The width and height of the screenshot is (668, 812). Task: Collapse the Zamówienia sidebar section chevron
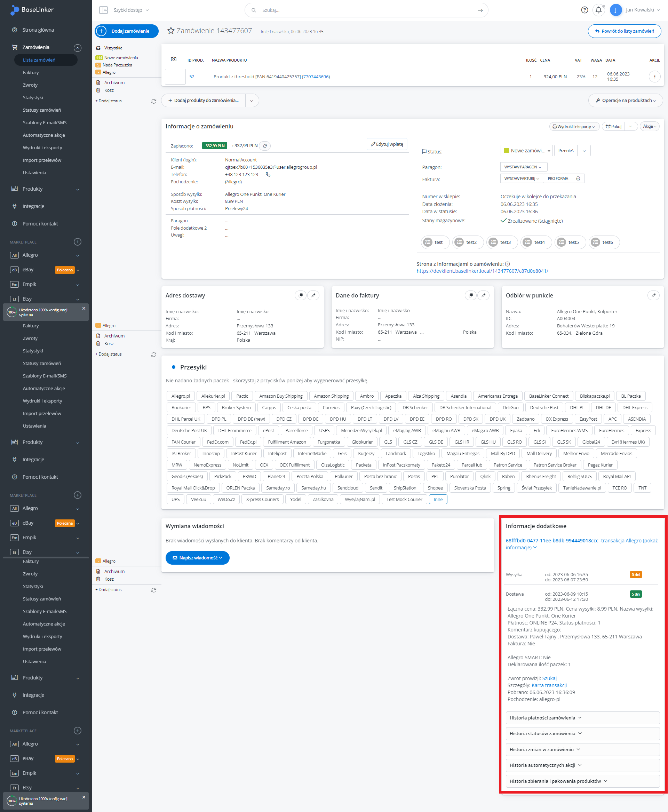tap(78, 48)
